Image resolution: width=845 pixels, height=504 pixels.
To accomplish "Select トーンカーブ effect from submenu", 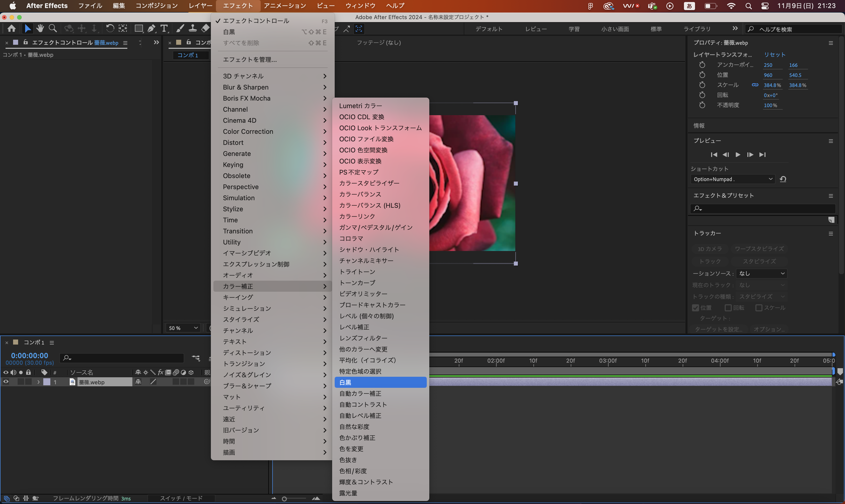I will pyautogui.click(x=357, y=283).
